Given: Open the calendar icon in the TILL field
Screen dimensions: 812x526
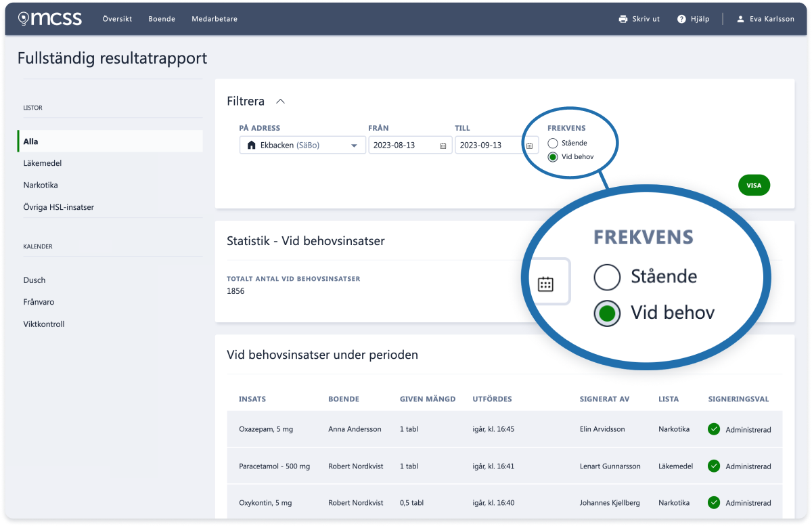Looking at the screenshot, I should point(531,145).
